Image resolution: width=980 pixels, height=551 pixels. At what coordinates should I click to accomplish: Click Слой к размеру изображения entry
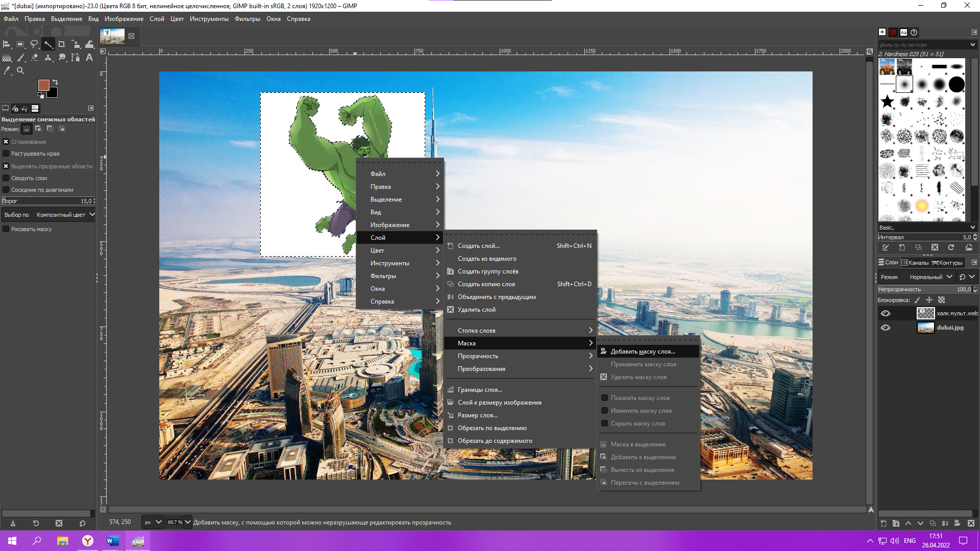coord(520,403)
